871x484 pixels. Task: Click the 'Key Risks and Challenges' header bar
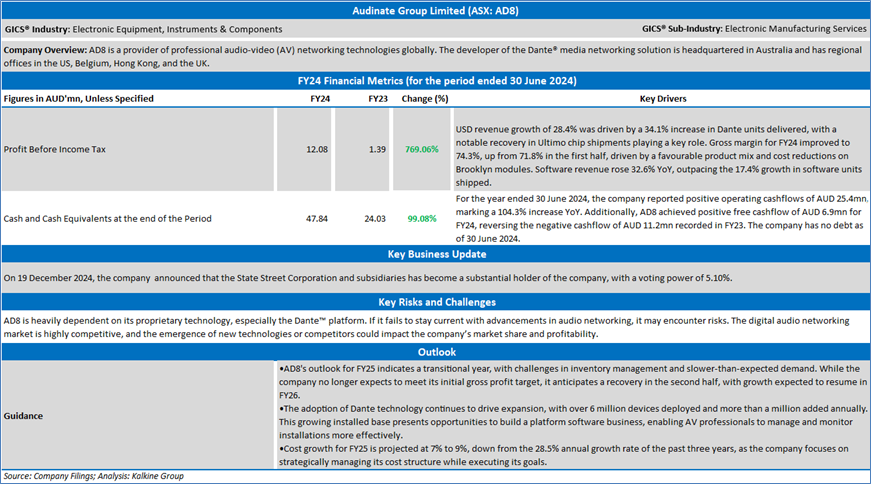[436, 302]
